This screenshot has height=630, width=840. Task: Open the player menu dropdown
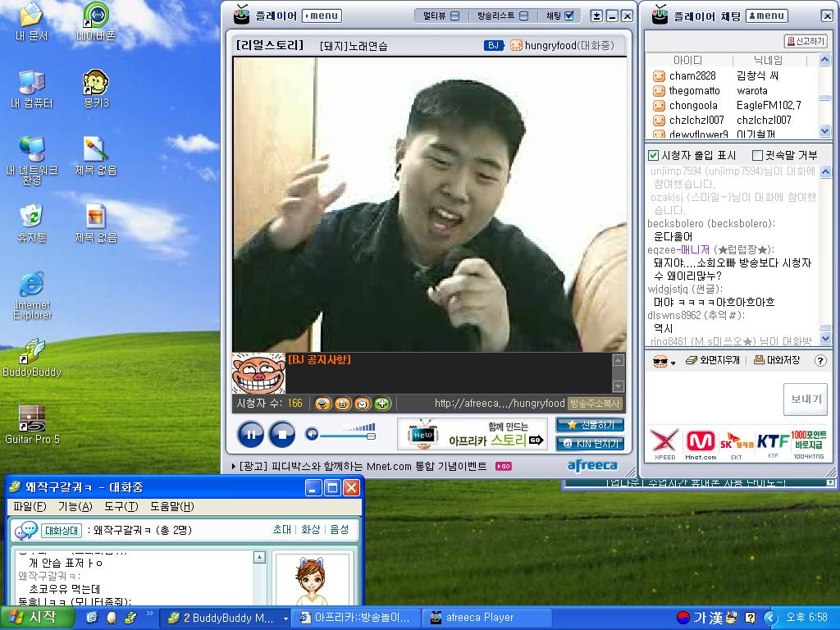pos(322,16)
